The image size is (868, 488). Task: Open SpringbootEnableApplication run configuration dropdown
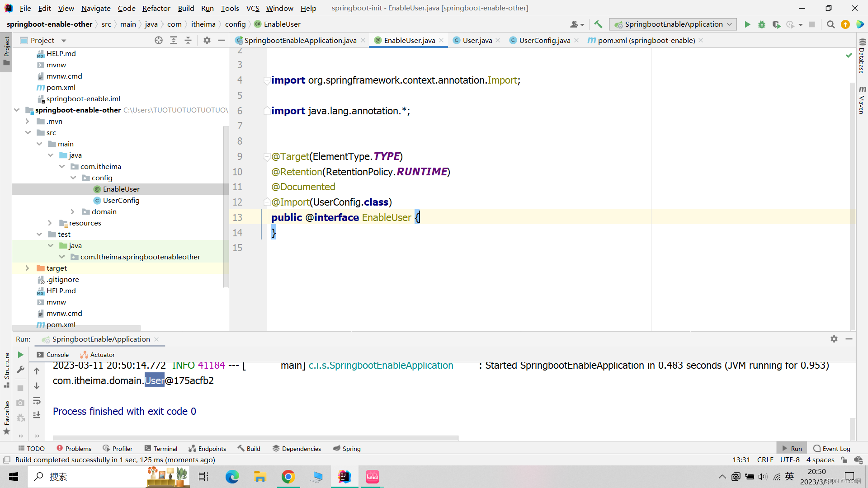coord(673,24)
